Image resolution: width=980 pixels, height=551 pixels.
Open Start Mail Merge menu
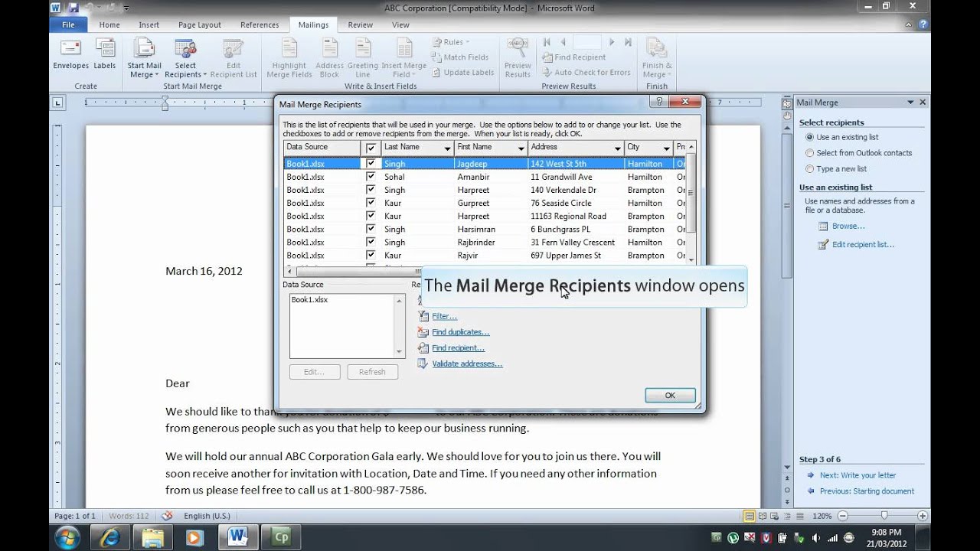pyautogui.click(x=144, y=57)
